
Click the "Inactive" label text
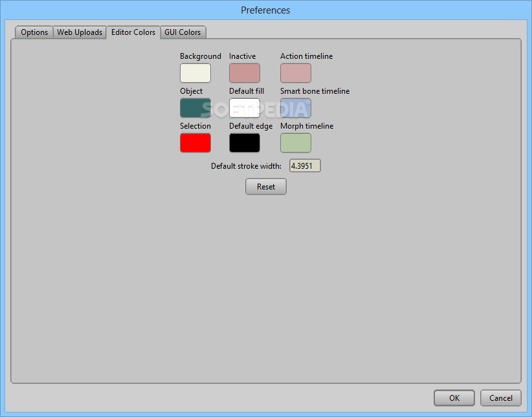pos(243,56)
